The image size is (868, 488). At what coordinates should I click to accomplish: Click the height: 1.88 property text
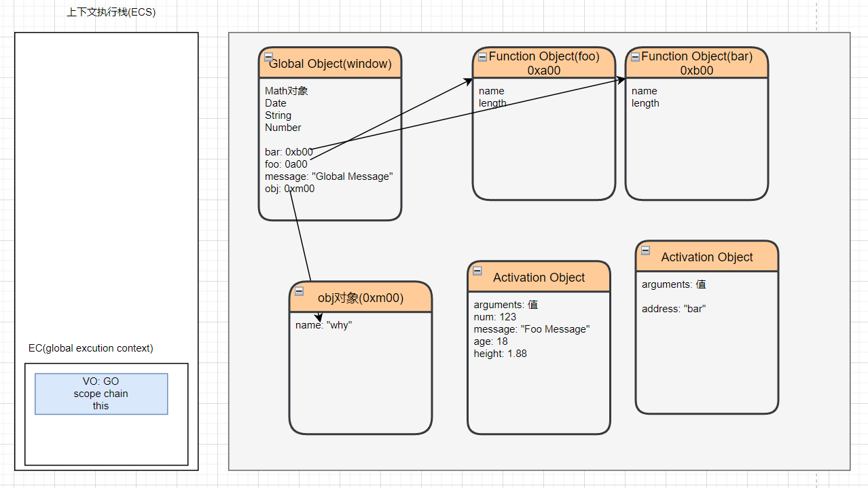coord(500,354)
